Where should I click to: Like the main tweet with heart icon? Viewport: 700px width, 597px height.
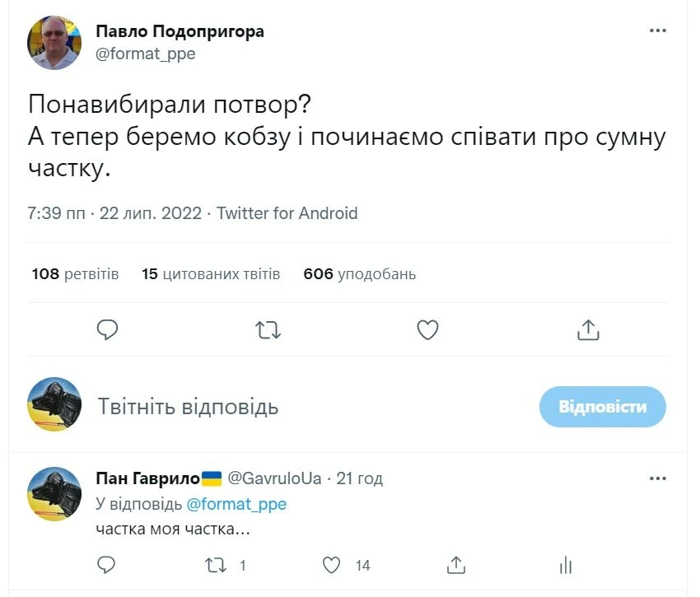point(427,330)
